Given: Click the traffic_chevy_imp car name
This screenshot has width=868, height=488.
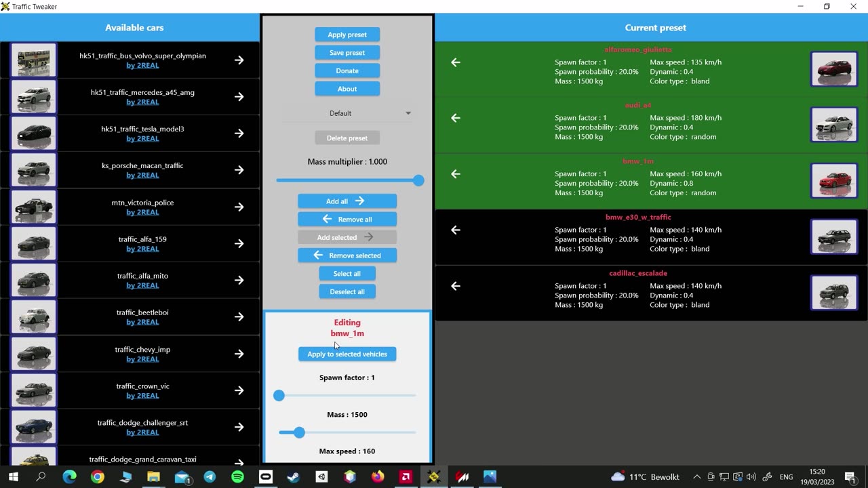Looking at the screenshot, I should [142, 350].
